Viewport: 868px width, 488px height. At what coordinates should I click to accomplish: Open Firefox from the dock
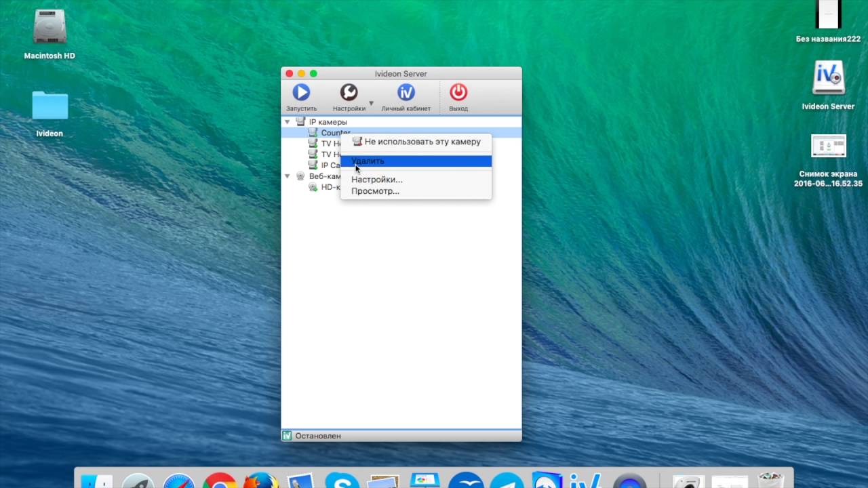[261, 480]
